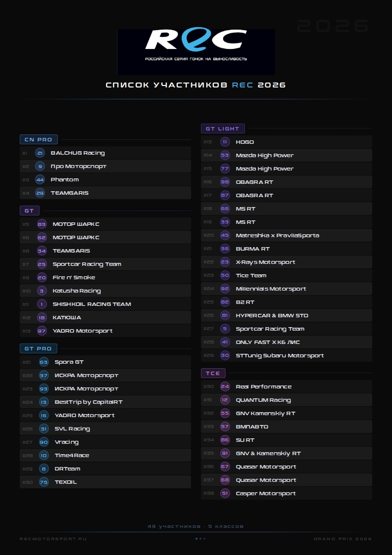392x555 pixels.
Task: Click the 'STTunig Subaru Motorsport' team name
Action: pos(280,356)
